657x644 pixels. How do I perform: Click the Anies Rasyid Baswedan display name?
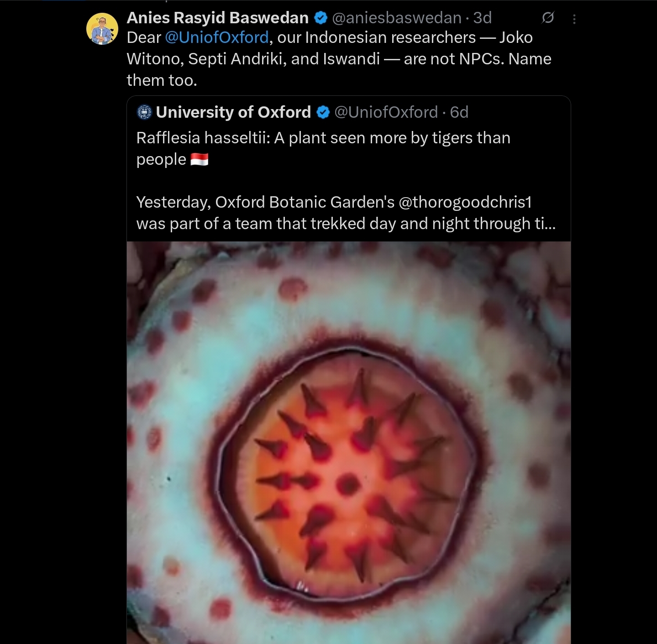(217, 18)
